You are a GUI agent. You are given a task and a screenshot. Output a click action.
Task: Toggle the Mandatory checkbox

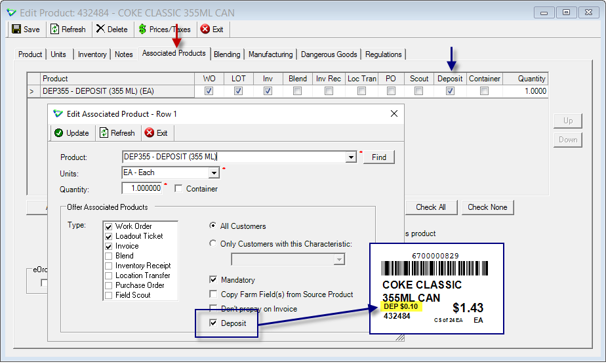point(213,279)
